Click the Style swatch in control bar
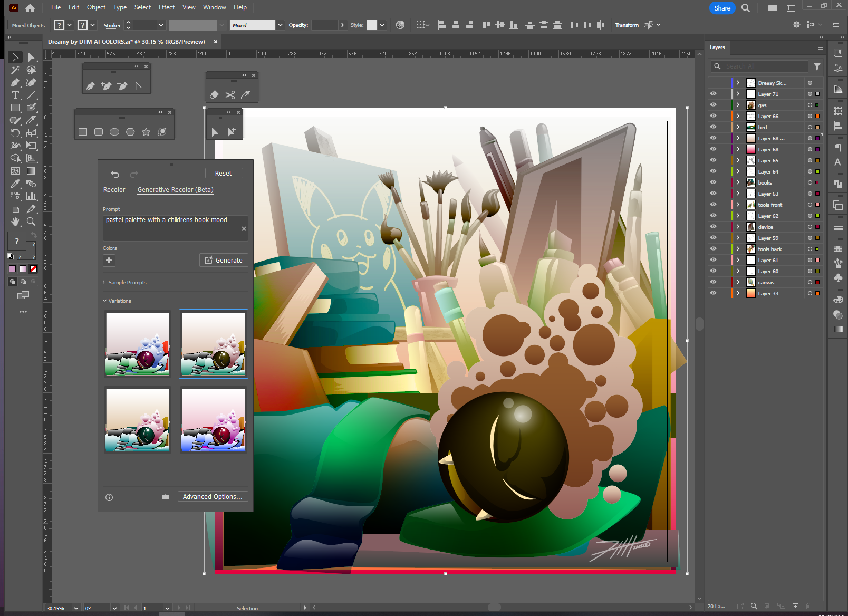The height and width of the screenshot is (616, 848). pyautogui.click(x=372, y=25)
